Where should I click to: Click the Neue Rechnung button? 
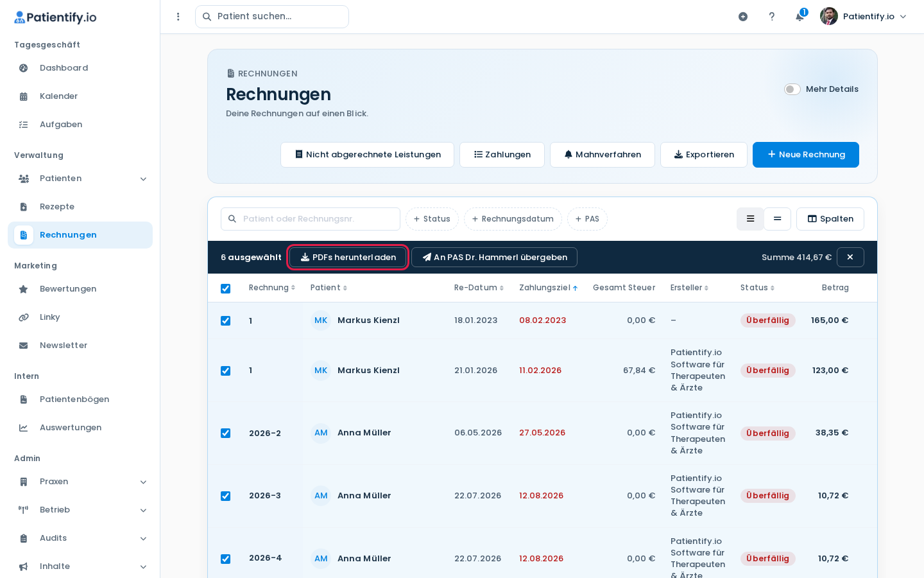coord(806,155)
